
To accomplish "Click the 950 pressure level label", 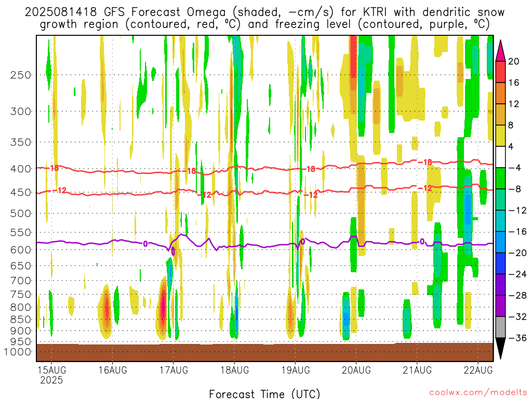I will (21, 342).
